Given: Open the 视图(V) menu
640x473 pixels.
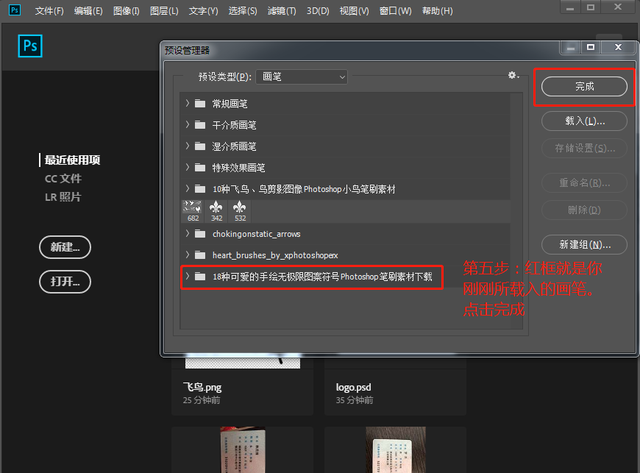Looking at the screenshot, I should click(x=354, y=11).
